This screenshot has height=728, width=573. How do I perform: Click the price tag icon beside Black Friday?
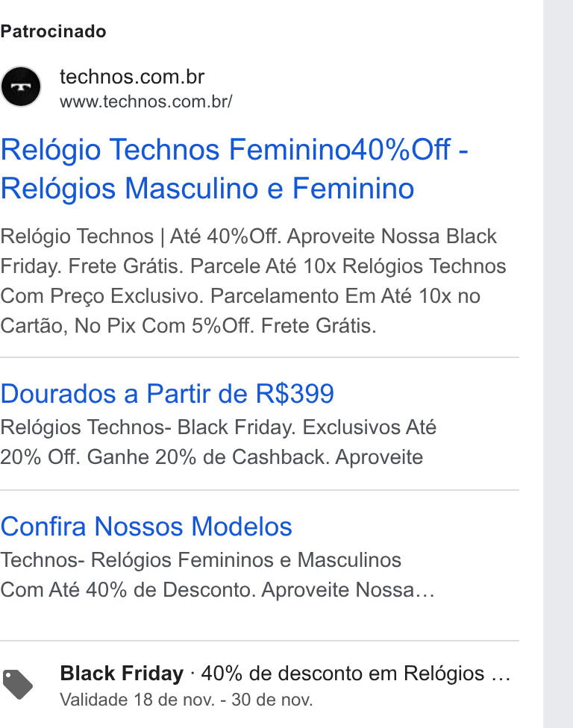[x=18, y=684]
